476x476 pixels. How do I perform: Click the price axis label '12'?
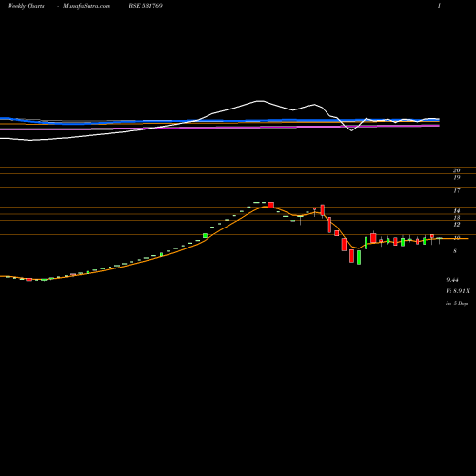[457, 225]
